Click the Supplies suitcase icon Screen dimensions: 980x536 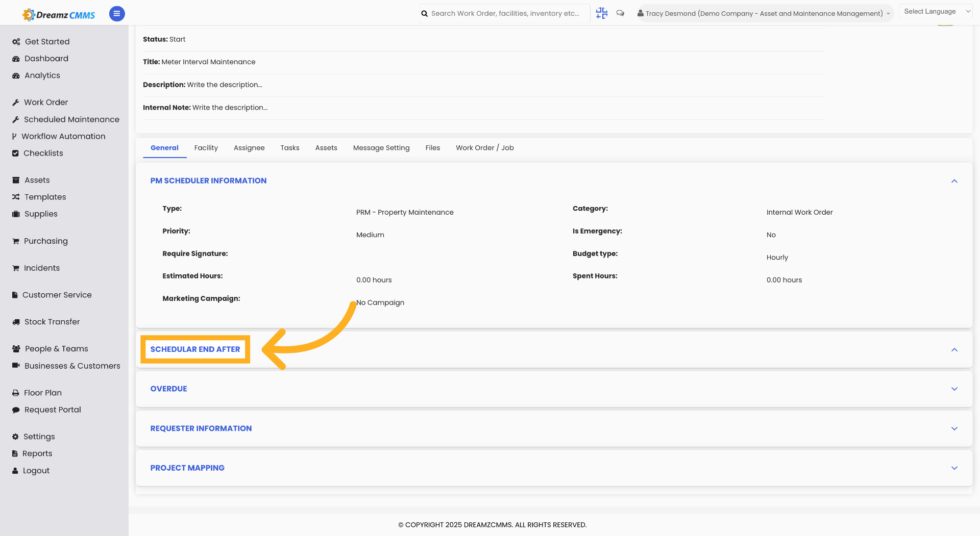point(16,214)
